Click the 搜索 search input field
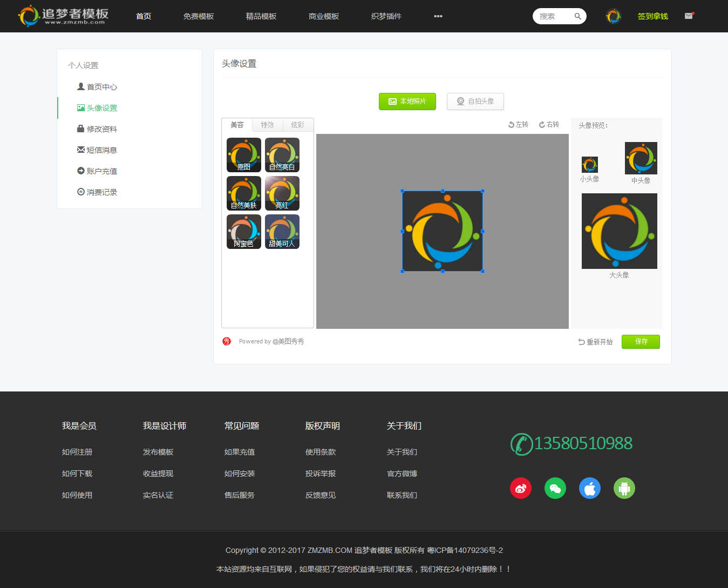 pyautogui.click(x=552, y=16)
